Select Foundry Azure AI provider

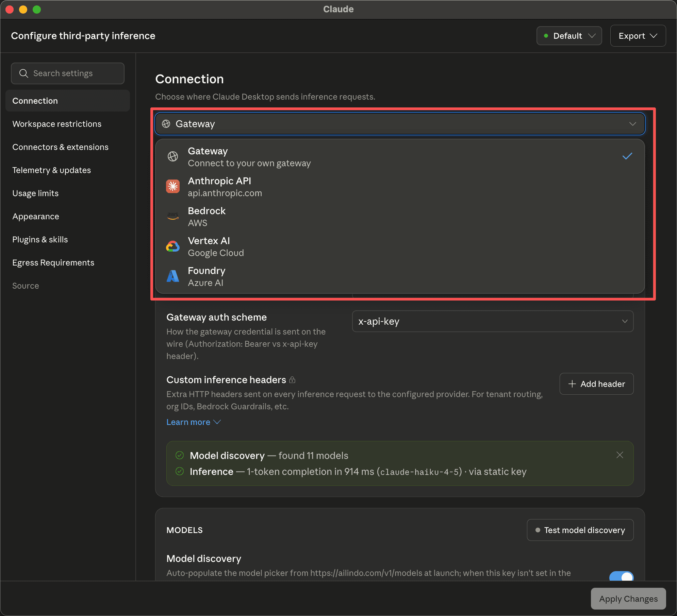[x=400, y=276]
